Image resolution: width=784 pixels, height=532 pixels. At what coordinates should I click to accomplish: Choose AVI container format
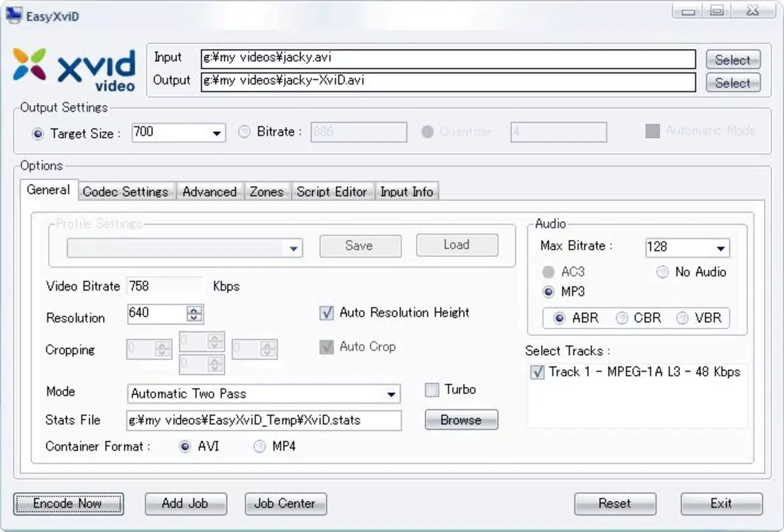pos(185,446)
